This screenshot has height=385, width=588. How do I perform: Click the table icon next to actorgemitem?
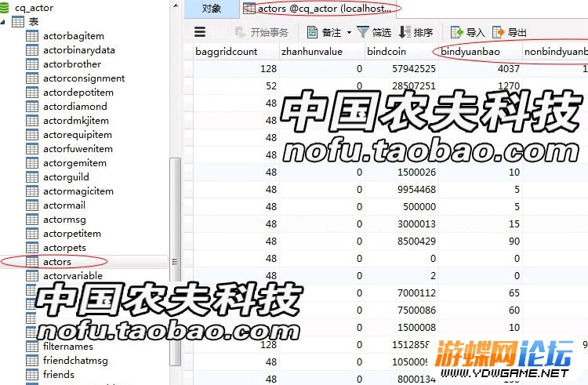[x=32, y=163]
